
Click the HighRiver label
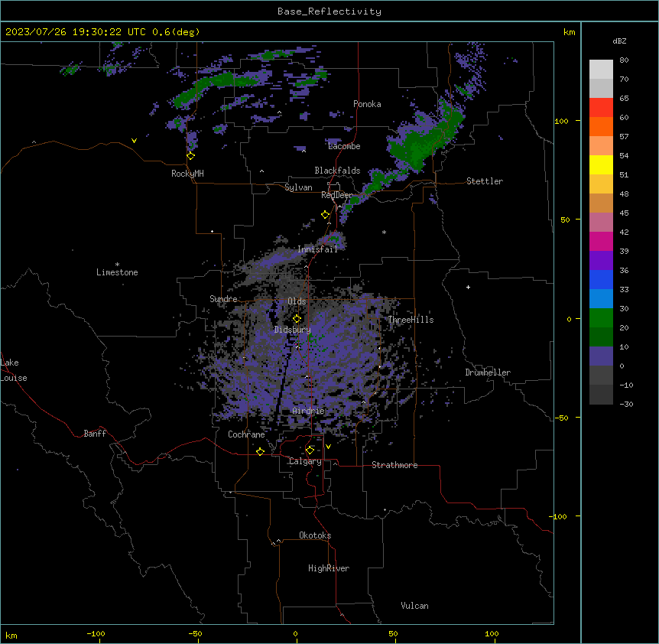pos(329,568)
